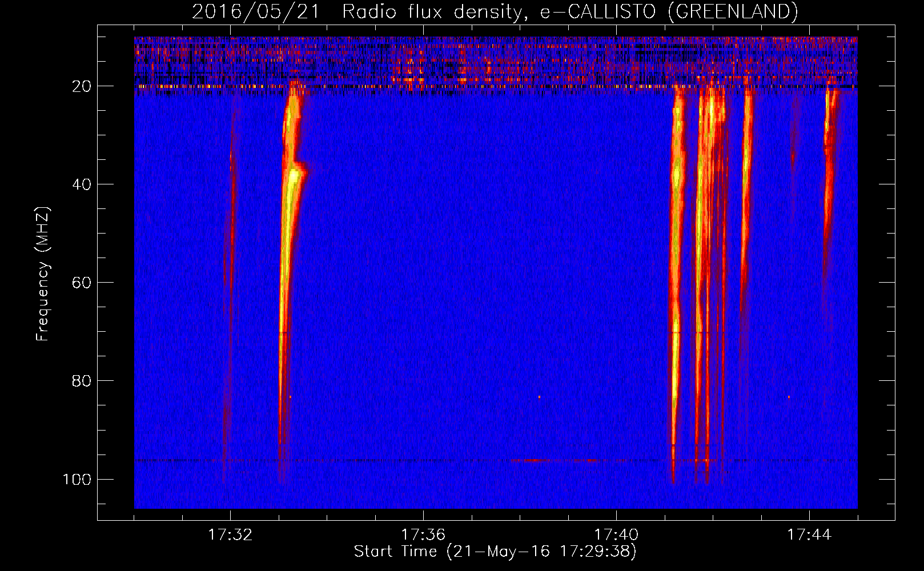Click the "Start Time (21-May-16 17:29:38)" label

495,552
